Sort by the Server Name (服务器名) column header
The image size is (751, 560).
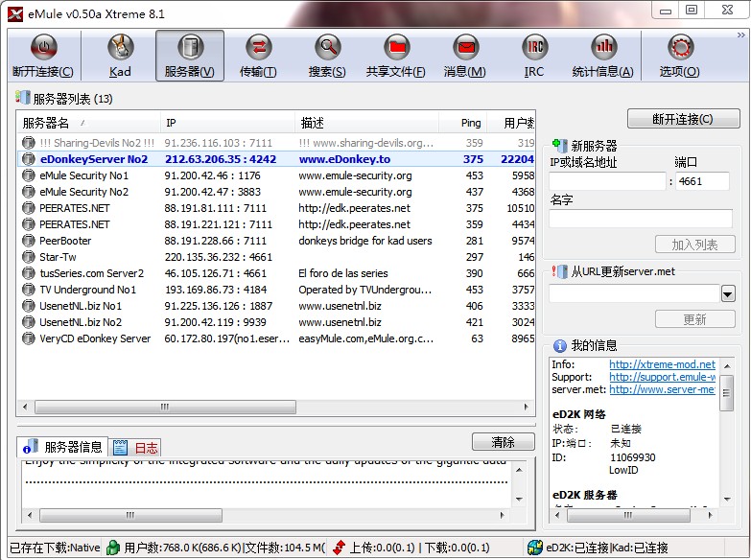88,123
